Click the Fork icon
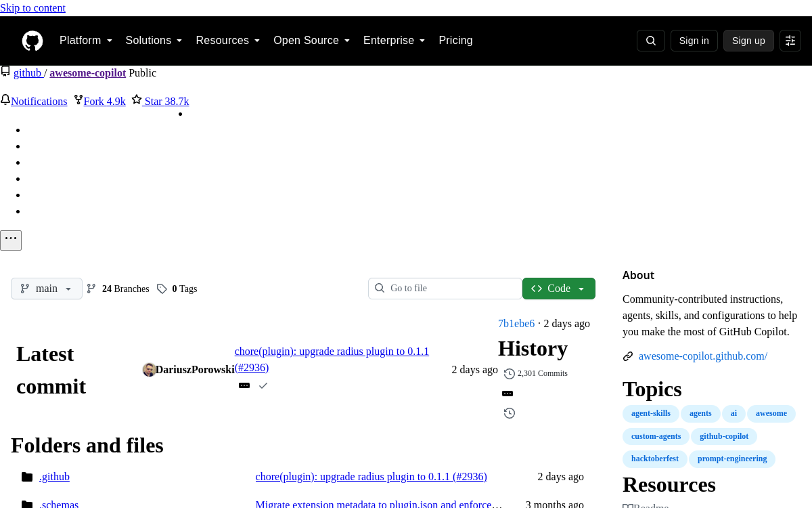This screenshot has height=508, width=812. click(78, 100)
